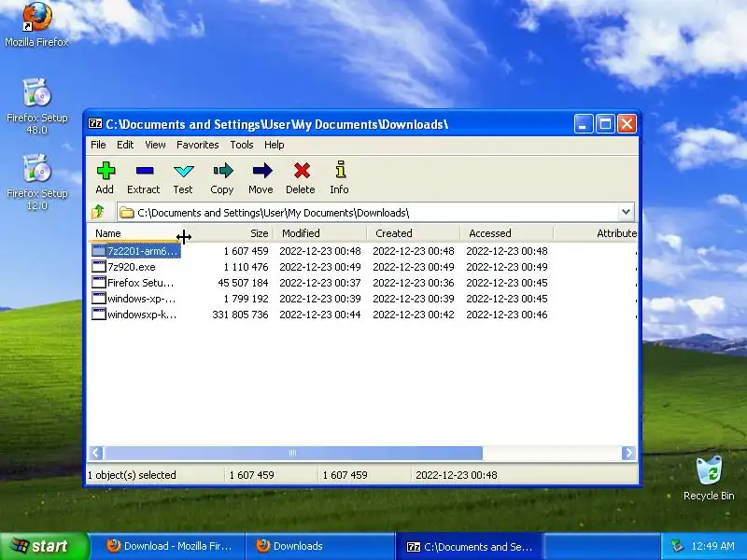Minimize the 7-Zip window
The image size is (747, 560).
click(x=583, y=124)
